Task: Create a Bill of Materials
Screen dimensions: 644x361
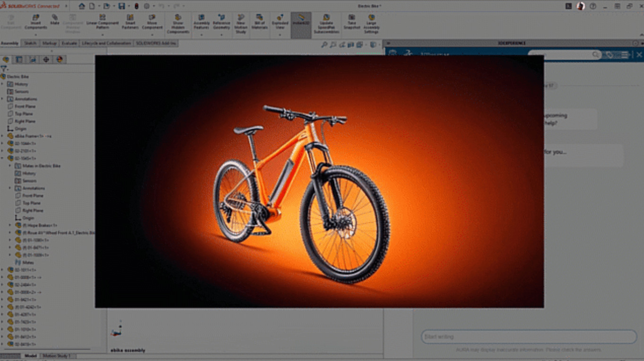Action: pyautogui.click(x=259, y=21)
